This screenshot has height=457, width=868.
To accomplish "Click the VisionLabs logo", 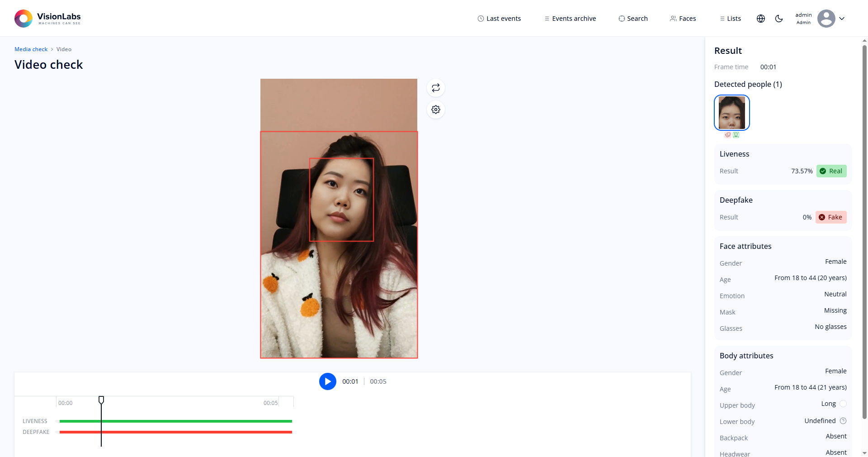I will (x=47, y=18).
